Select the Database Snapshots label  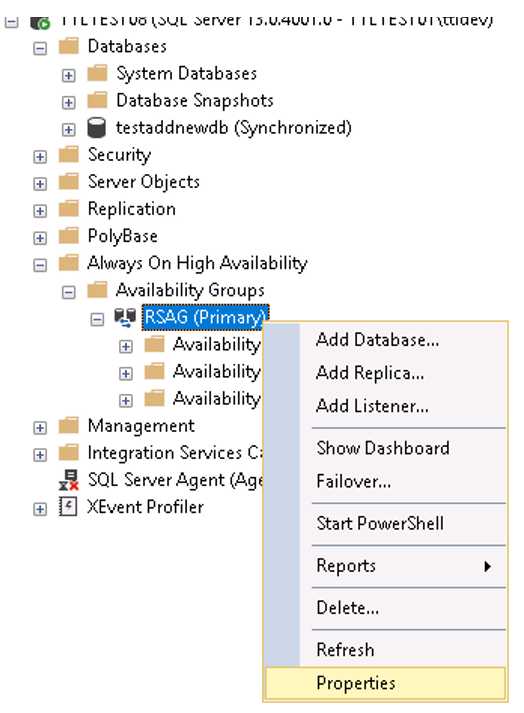pos(195,101)
